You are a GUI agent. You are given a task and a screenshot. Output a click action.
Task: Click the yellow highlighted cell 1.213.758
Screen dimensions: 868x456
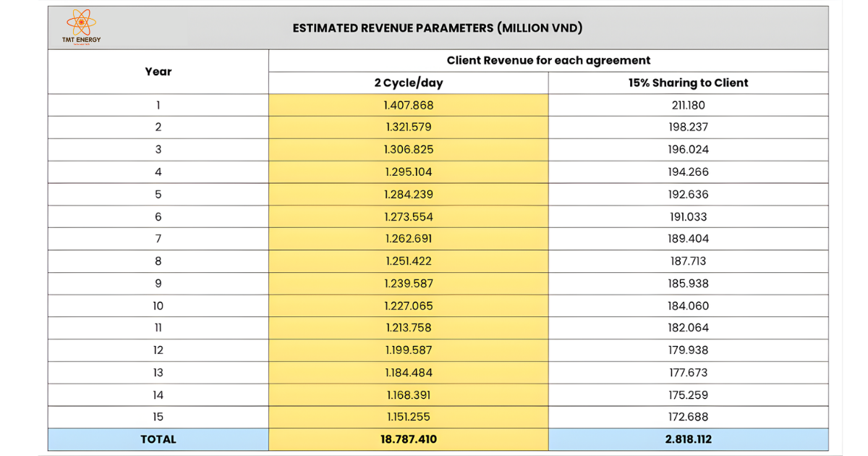tap(407, 328)
